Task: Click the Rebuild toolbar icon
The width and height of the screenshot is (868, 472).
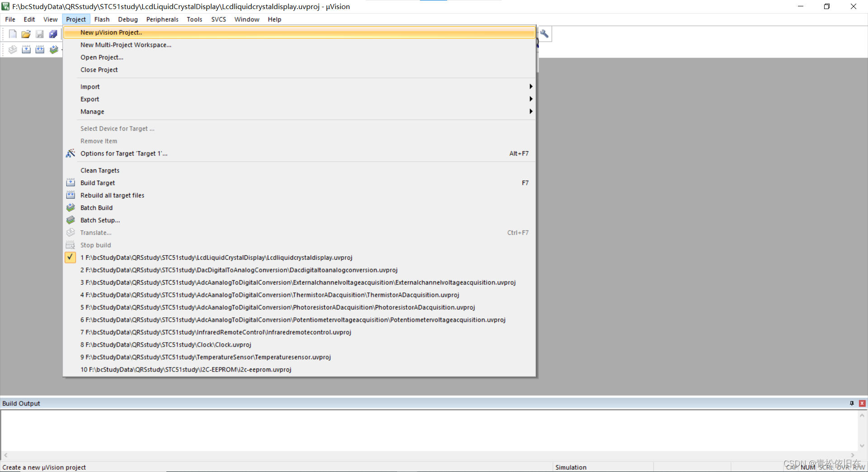Action: click(x=40, y=49)
